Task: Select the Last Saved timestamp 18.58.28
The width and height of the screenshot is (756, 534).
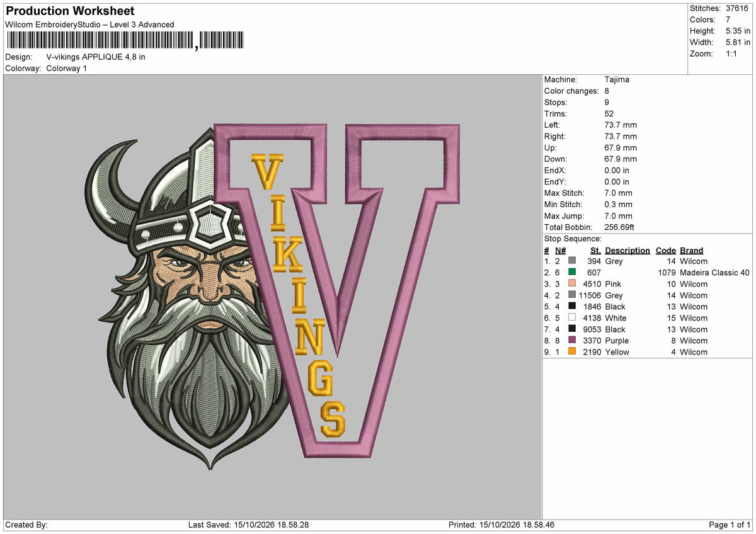Action: (292, 525)
